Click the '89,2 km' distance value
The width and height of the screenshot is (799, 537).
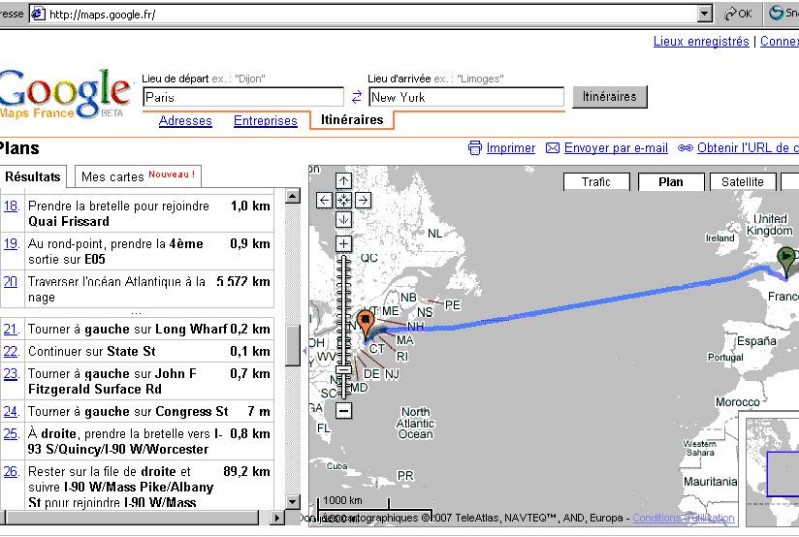coord(247,472)
